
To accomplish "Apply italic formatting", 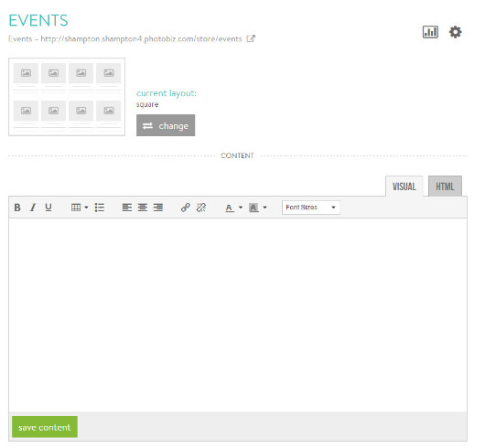I will pos(33,208).
